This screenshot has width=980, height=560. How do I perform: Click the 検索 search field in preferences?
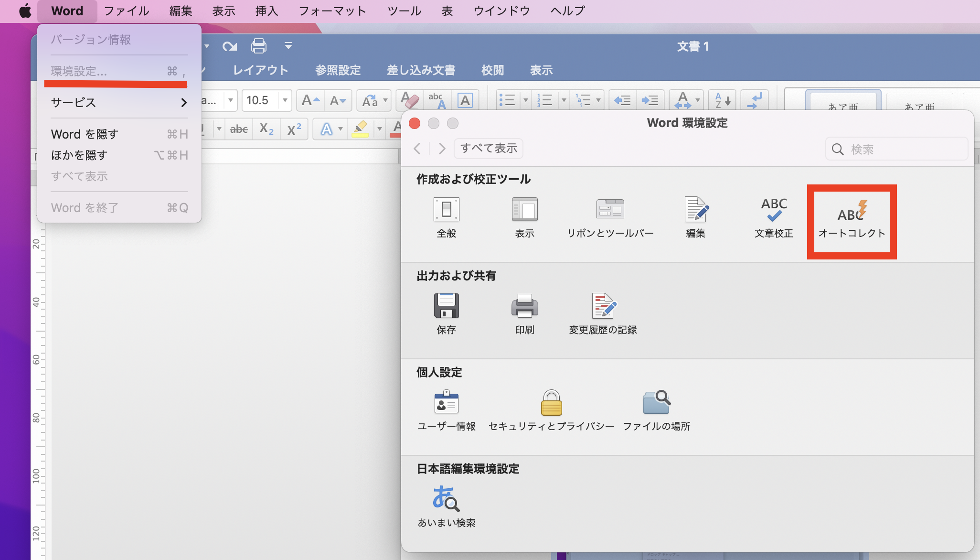[x=896, y=149]
